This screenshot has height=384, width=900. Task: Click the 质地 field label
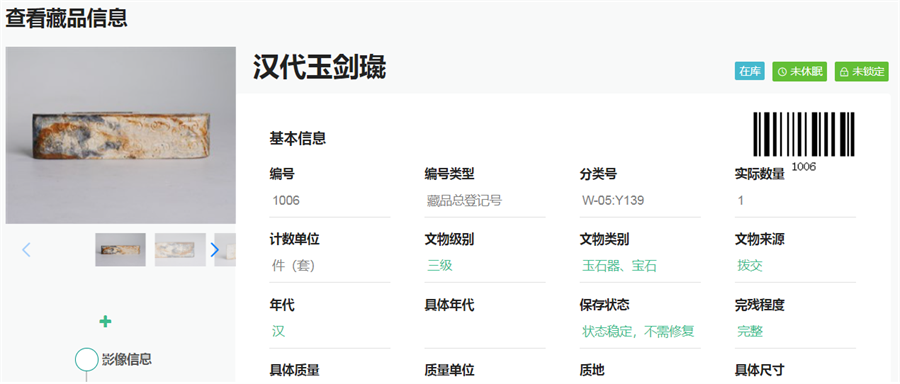click(x=592, y=370)
